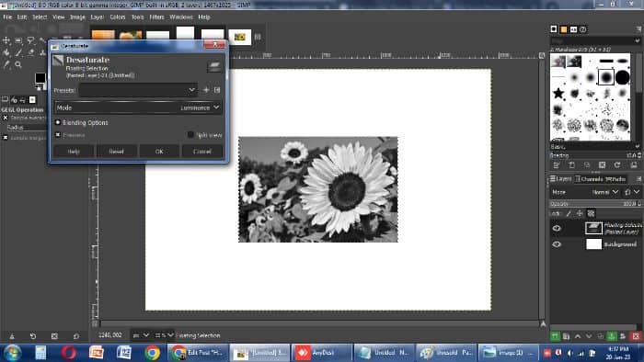Viewport: 644px width, 362px height.
Task: Toggle lock pixels paintbrush icon
Action: click(569, 213)
